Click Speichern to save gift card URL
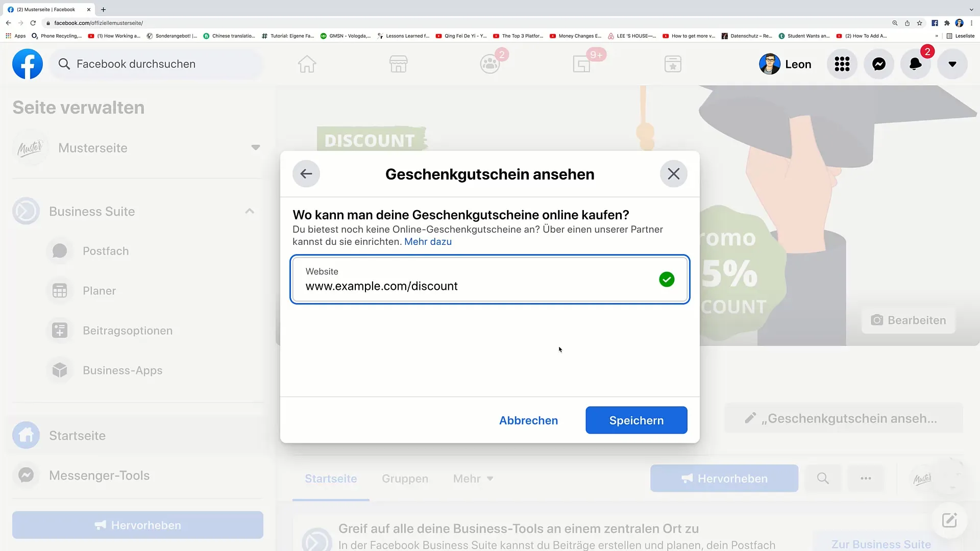Image resolution: width=980 pixels, height=551 pixels. 636,420
